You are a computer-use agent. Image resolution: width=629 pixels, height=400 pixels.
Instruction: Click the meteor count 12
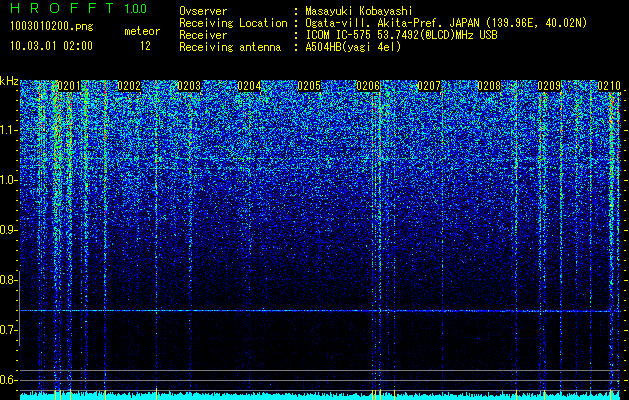(x=145, y=46)
